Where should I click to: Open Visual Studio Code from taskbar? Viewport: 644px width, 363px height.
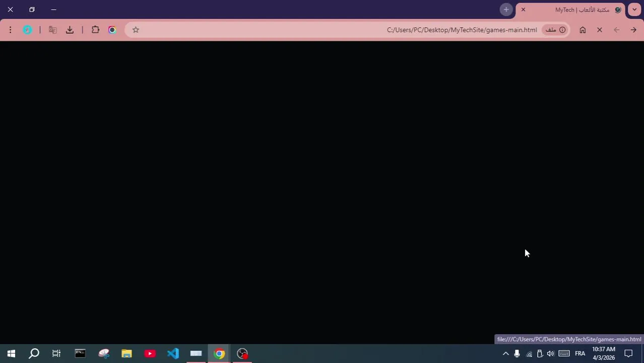[x=173, y=353]
